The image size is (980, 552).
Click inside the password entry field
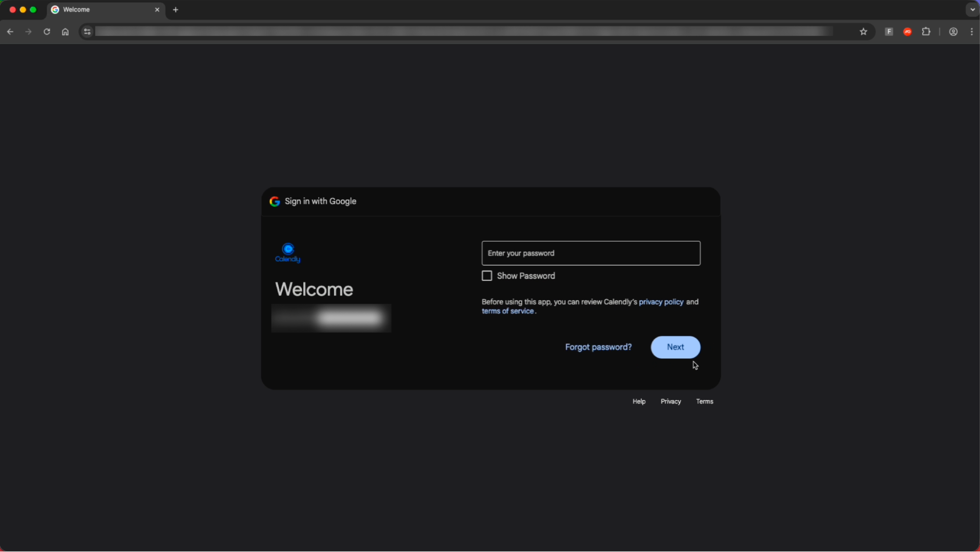pyautogui.click(x=590, y=253)
